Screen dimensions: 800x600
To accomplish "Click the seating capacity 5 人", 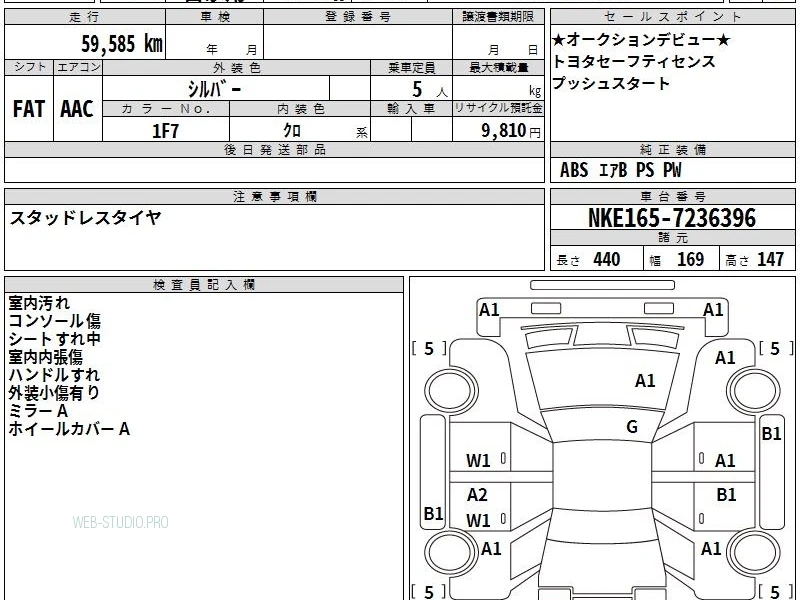I will point(430,90).
